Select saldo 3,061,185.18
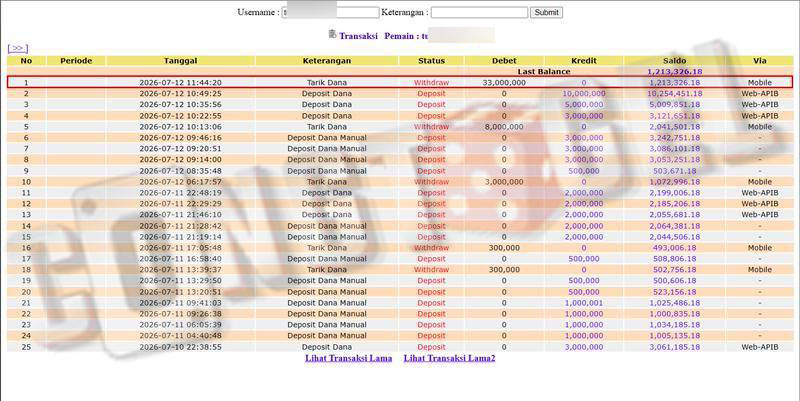The height and width of the screenshot is (401, 800). (x=674, y=347)
